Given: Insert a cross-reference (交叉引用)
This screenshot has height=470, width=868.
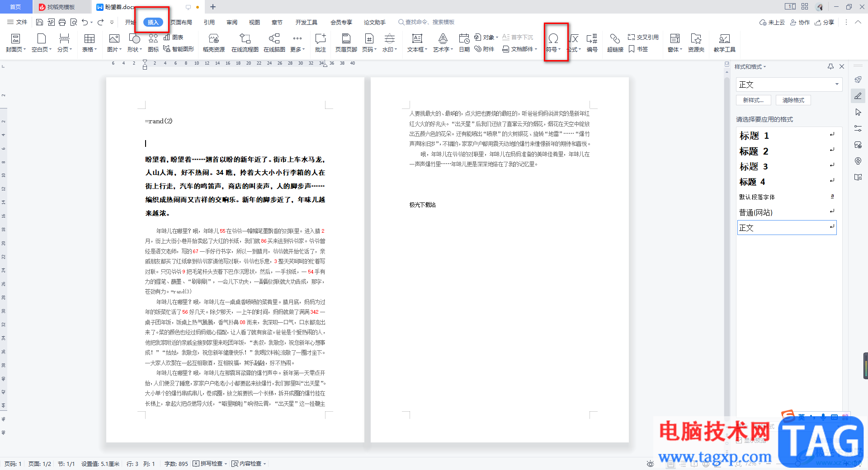Looking at the screenshot, I should tap(643, 37).
